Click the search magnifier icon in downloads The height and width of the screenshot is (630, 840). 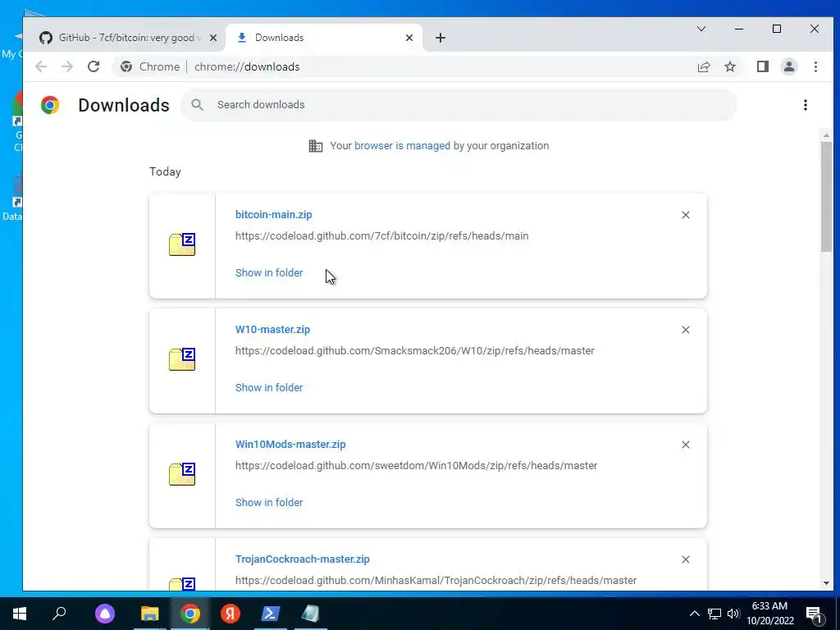pyautogui.click(x=197, y=104)
